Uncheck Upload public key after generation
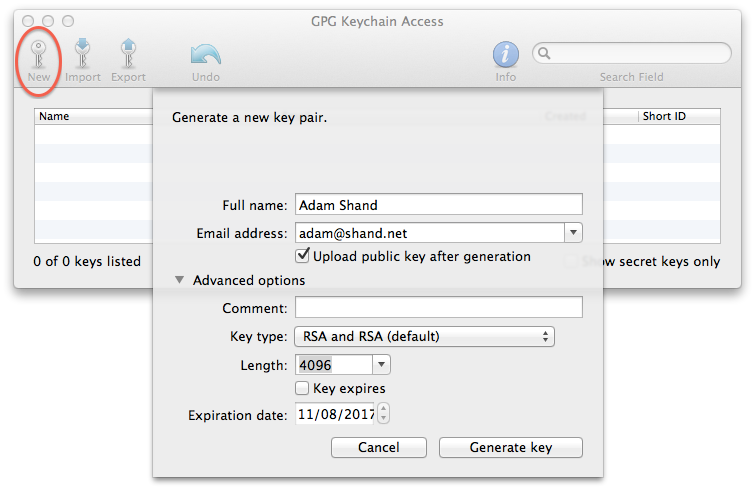 tap(302, 255)
